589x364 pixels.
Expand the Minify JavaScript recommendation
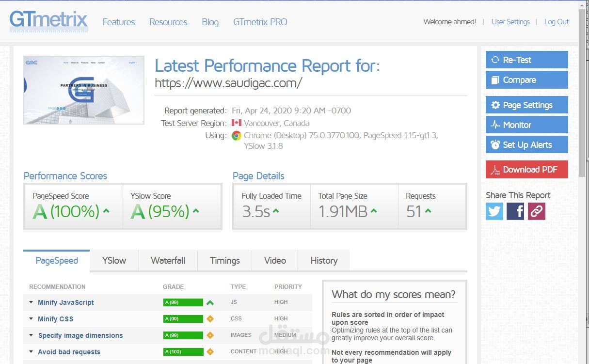pos(31,302)
